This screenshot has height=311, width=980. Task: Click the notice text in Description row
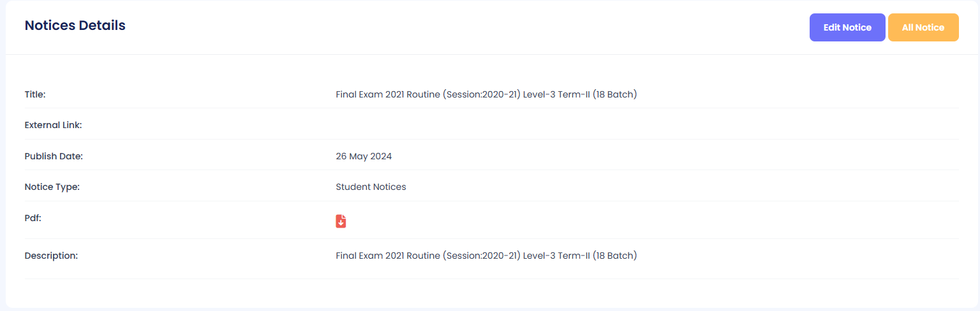click(486, 256)
